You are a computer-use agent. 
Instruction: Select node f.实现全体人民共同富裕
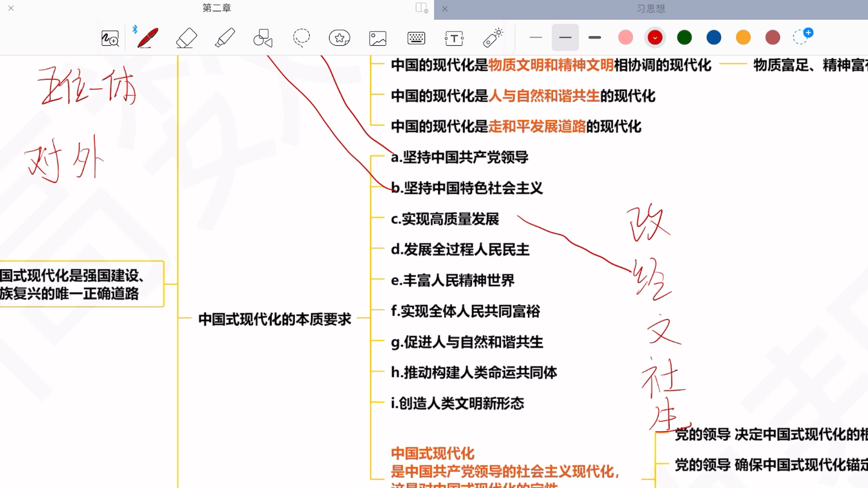(465, 311)
